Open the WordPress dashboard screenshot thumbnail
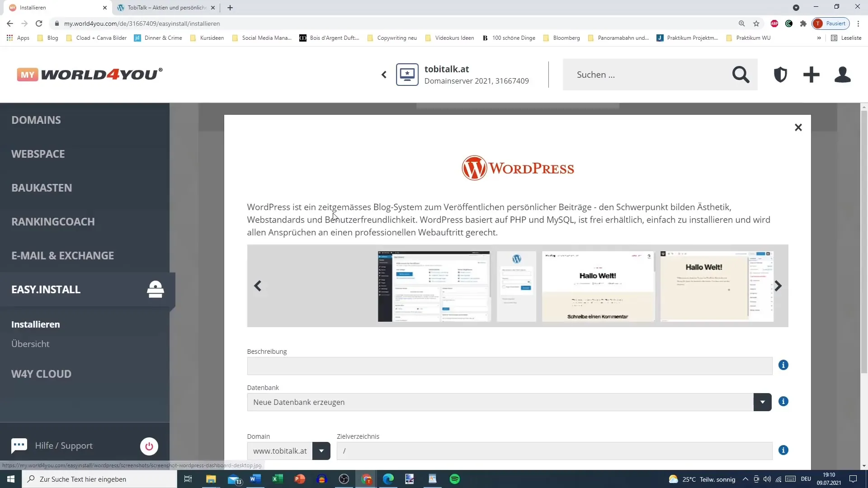 [x=434, y=286]
